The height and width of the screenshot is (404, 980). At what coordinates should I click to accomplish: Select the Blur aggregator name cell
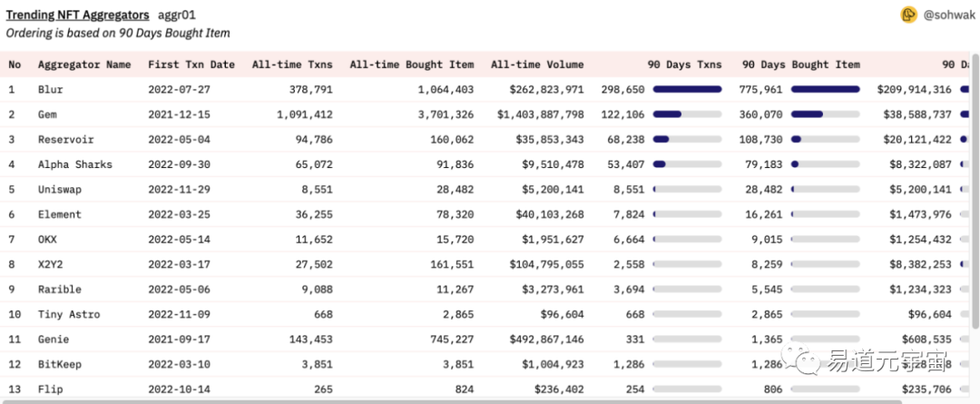[x=50, y=90]
